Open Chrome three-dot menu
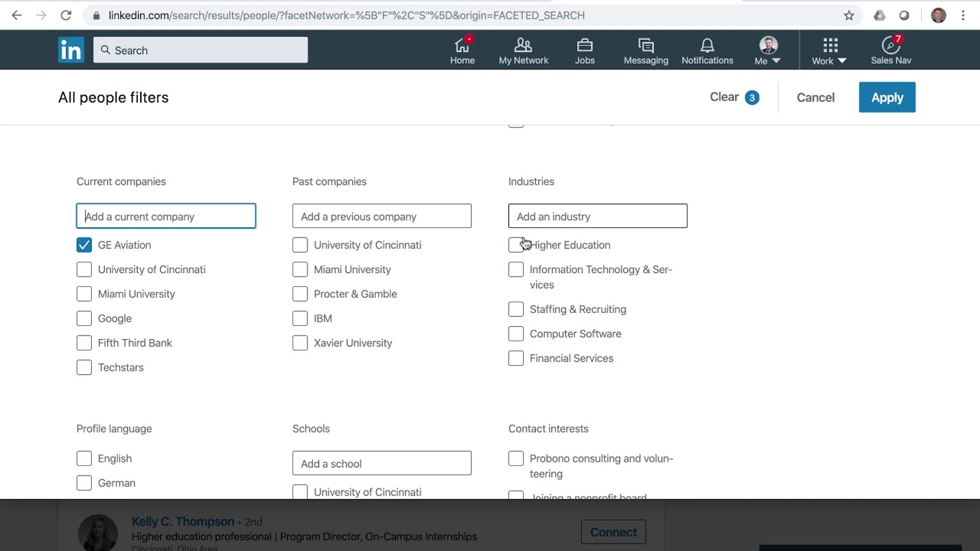 pyautogui.click(x=963, y=15)
